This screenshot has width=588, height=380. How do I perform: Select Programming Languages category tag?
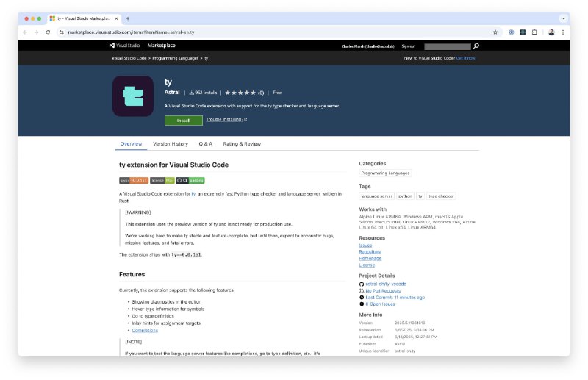(385, 173)
